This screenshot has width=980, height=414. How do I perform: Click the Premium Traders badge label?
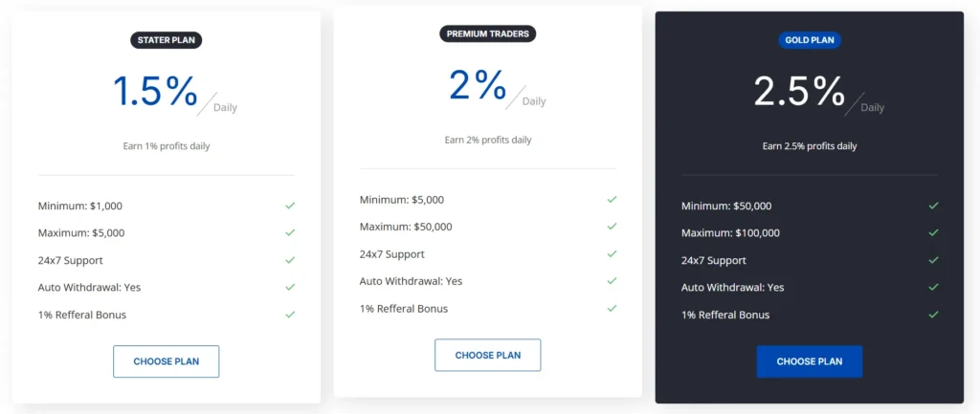[488, 33]
